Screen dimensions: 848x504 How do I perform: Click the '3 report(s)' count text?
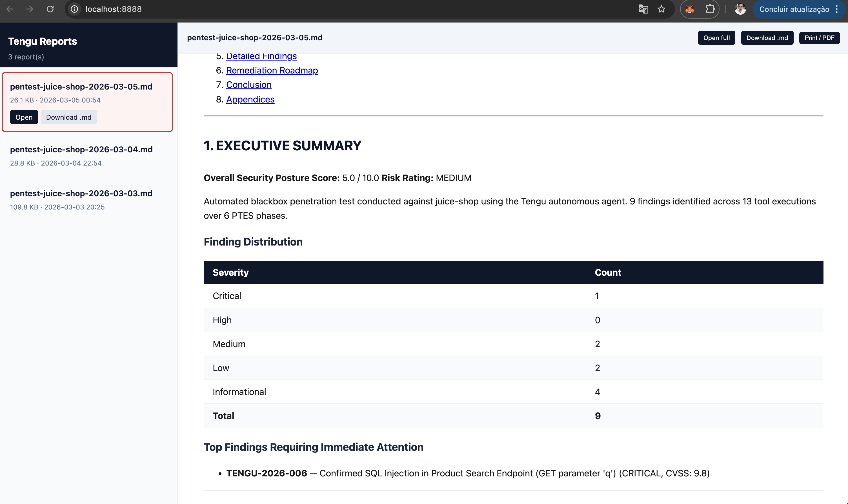tap(26, 57)
